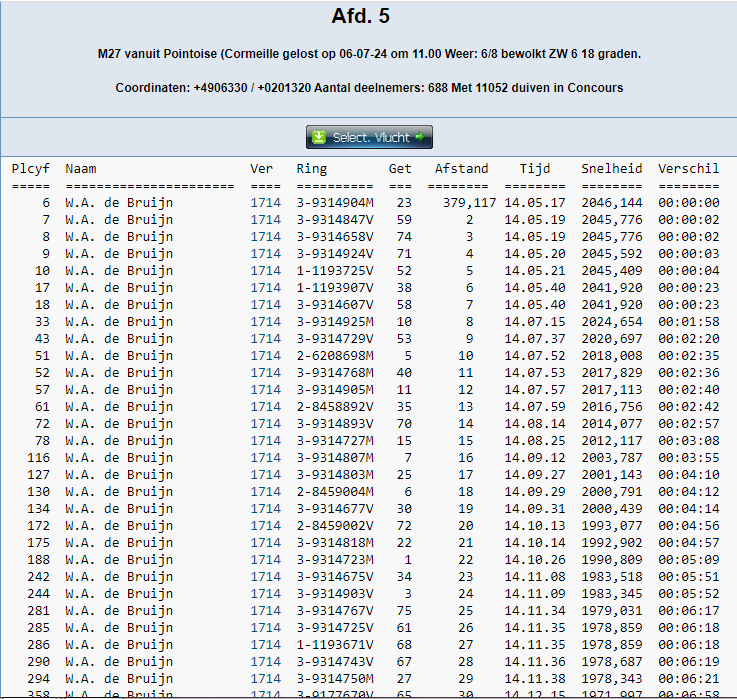Screen dimensions: 737x699
Task: Click placing number 116
Action: pyautogui.click(x=39, y=457)
